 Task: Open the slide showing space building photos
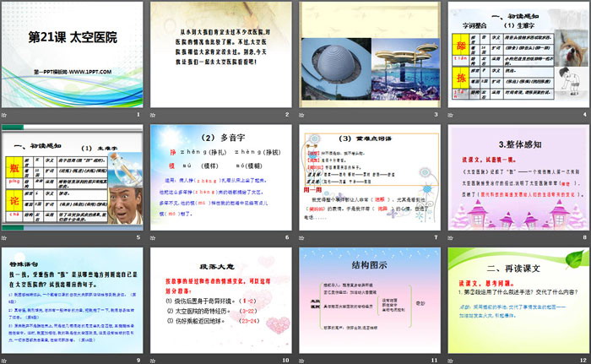pyautogui.click(x=369, y=54)
